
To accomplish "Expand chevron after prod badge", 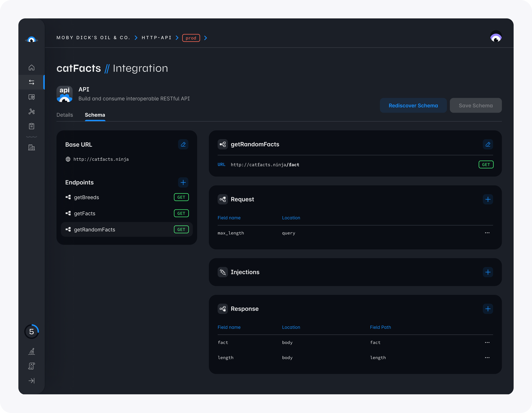I will click(x=206, y=38).
